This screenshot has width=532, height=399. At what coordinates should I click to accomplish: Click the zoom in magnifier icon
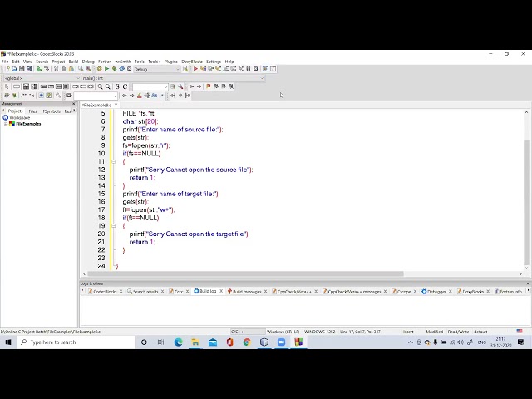(x=100, y=86)
